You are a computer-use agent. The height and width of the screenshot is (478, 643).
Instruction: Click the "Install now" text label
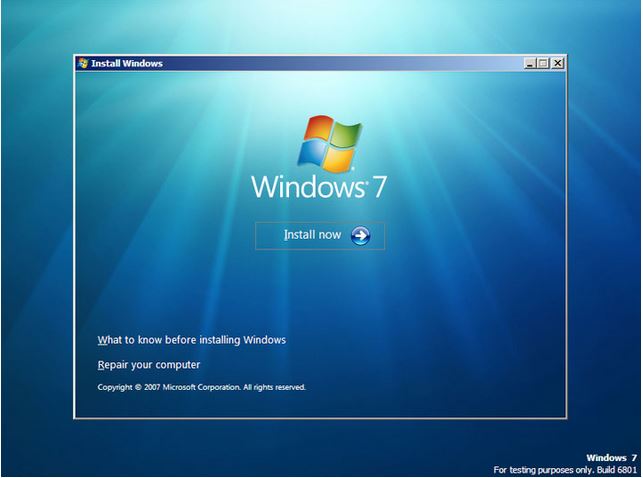pyautogui.click(x=312, y=236)
